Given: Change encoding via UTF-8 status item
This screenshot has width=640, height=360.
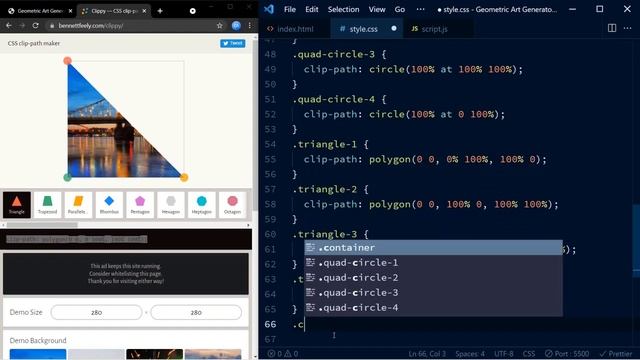Looking at the screenshot, I should pyautogui.click(x=504, y=354).
